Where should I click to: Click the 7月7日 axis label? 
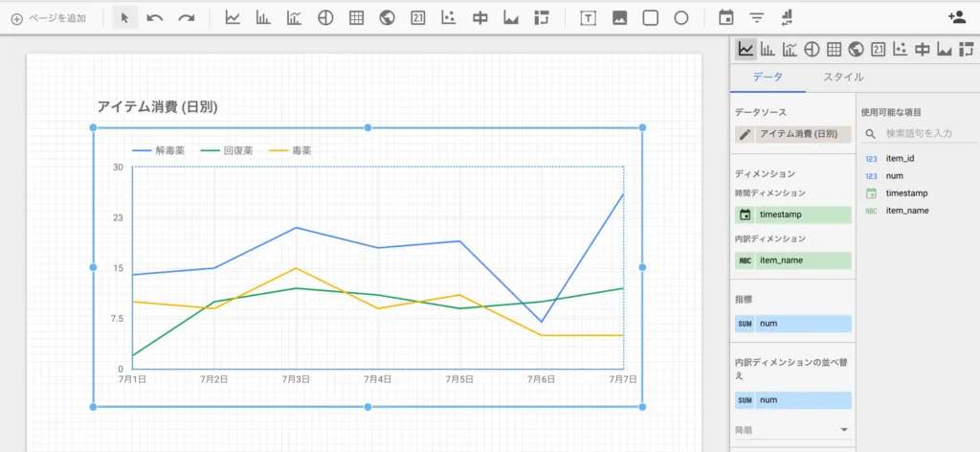click(x=623, y=379)
